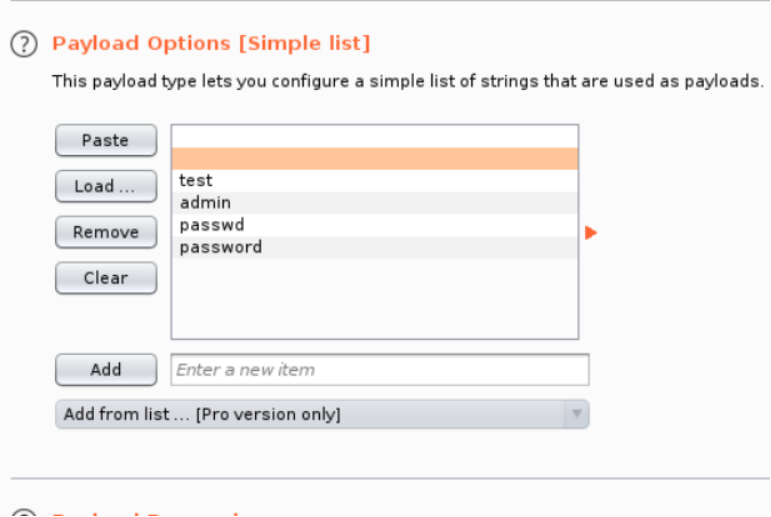Select the first blank row in payload list
771x517 pixels.
pyautogui.click(x=374, y=137)
